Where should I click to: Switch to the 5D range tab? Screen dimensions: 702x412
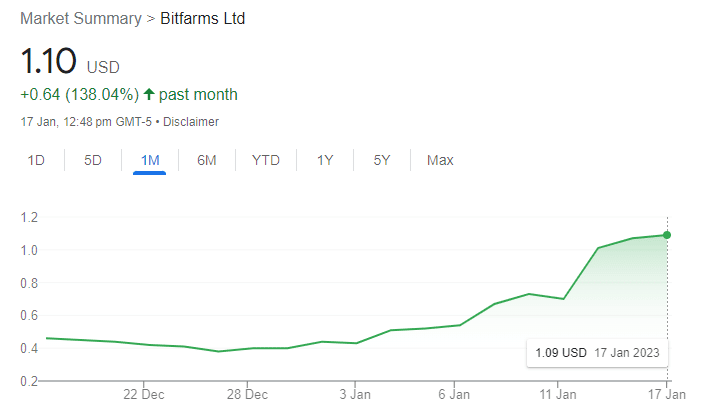[x=93, y=160]
